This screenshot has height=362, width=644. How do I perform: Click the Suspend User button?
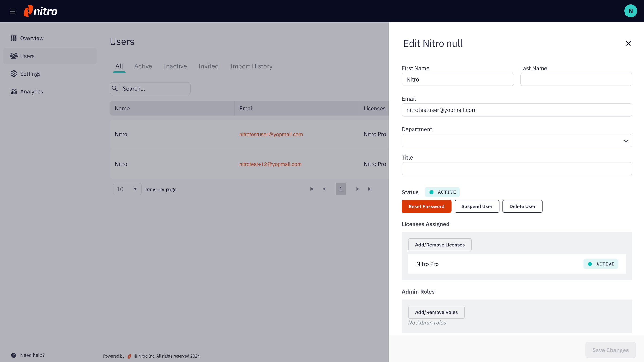tap(477, 206)
